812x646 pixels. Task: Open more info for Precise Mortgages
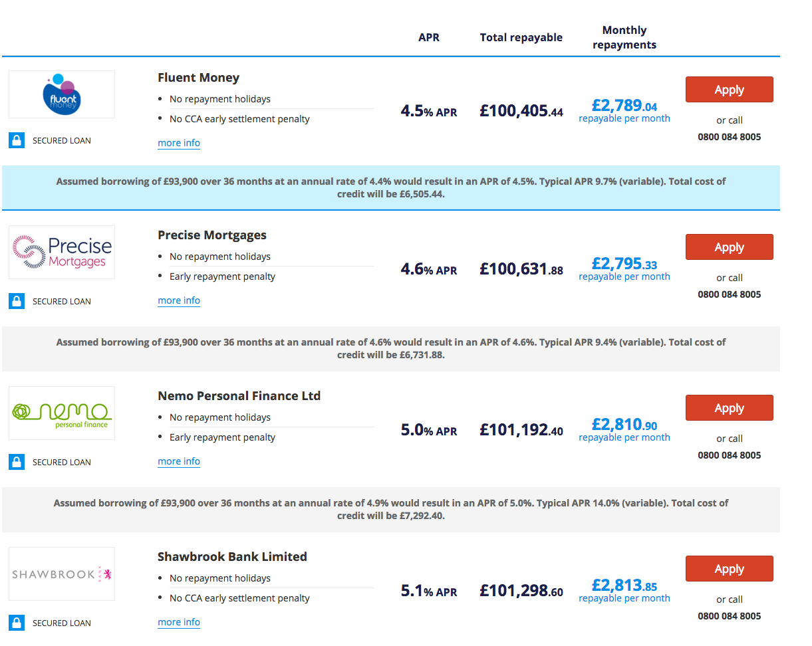[179, 300]
